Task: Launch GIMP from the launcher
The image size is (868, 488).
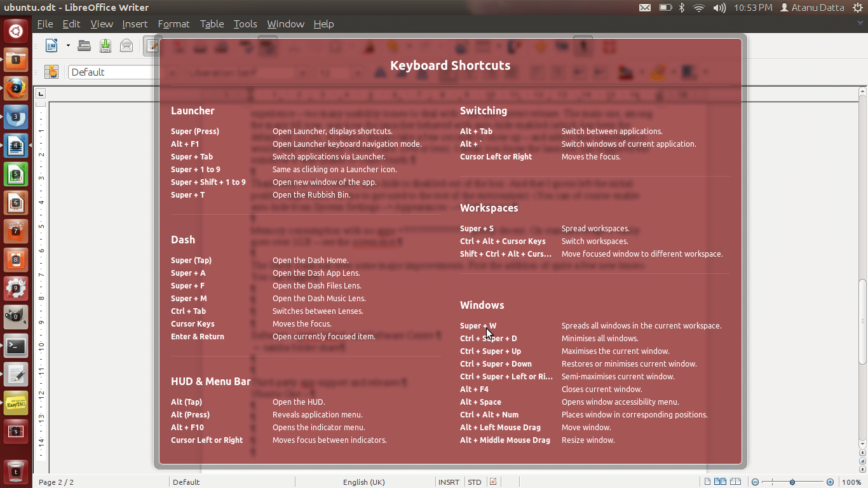Action: 16,318
